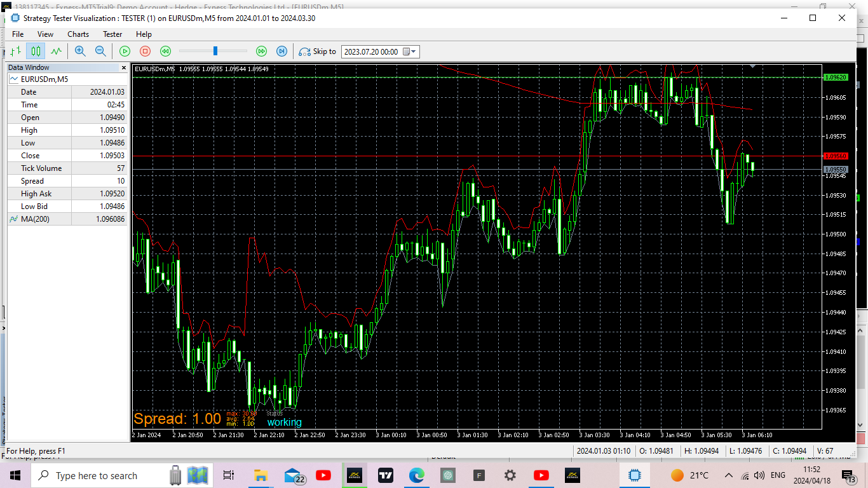Click the Skip to button
The image size is (868, 488).
pos(318,51)
